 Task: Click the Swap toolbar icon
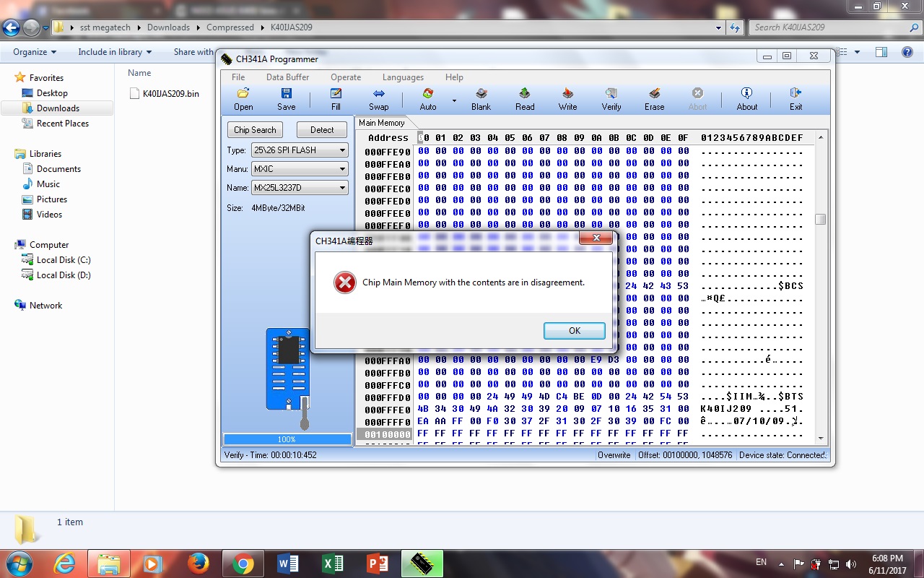tap(378, 99)
